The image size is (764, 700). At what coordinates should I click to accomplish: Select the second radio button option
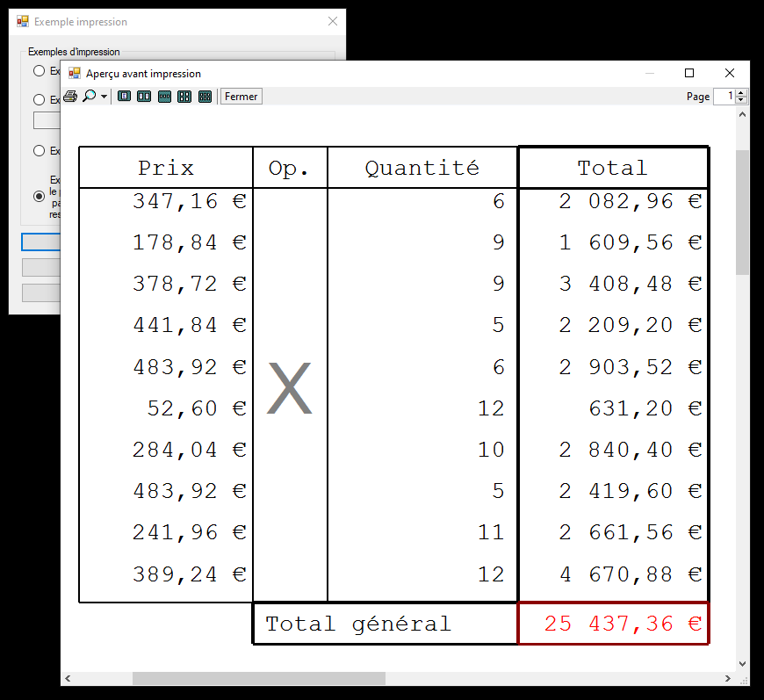[39, 100]
